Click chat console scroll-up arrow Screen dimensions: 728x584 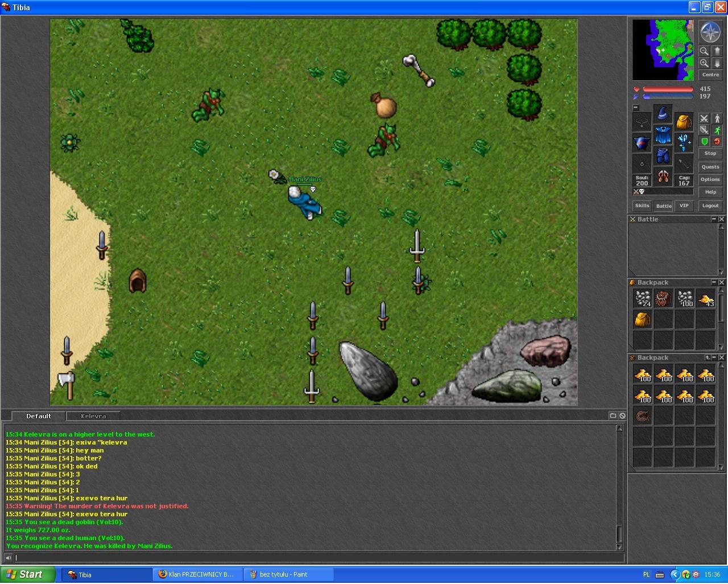(x=619, y=428)
